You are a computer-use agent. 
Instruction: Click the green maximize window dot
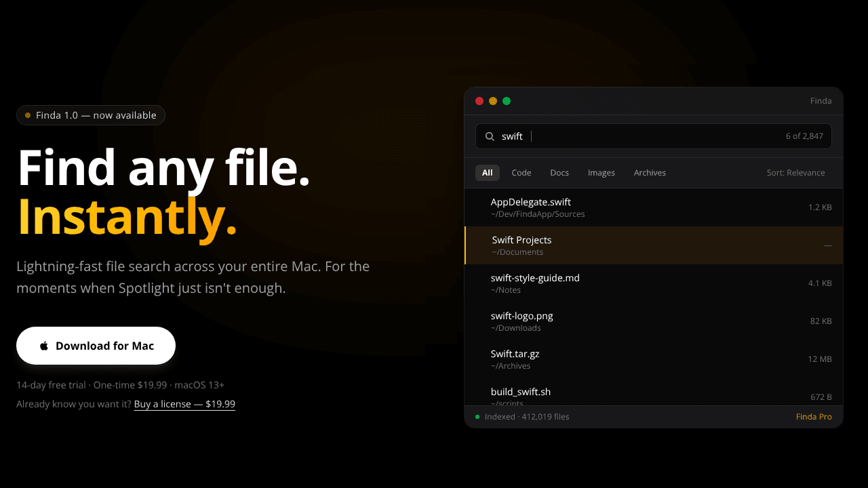click(507, 101)
